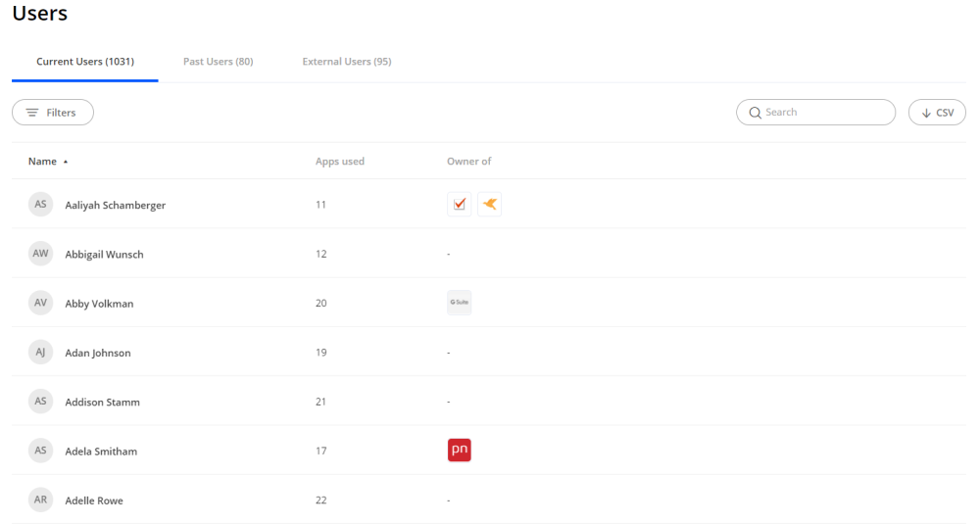Viewport: 980px width, 524px height.
Task: Click the Owner of column header
Action: pos(468,162)
